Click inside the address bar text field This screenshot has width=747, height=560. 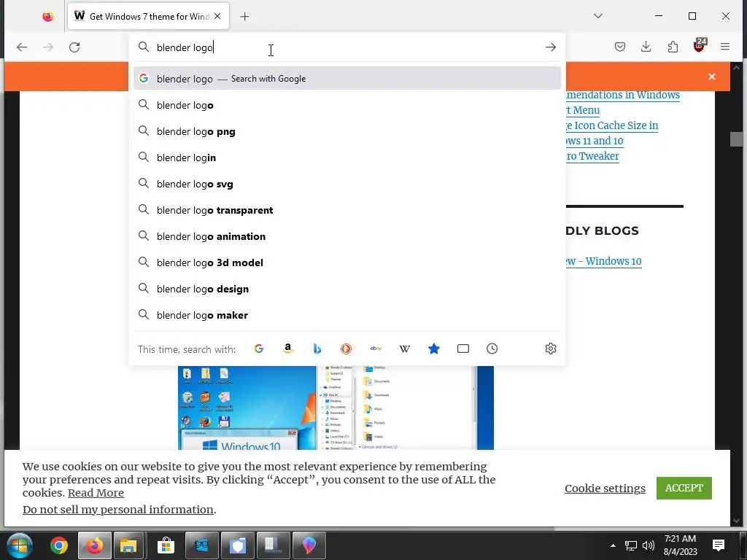pyautogui.click(x=348, y=47)
